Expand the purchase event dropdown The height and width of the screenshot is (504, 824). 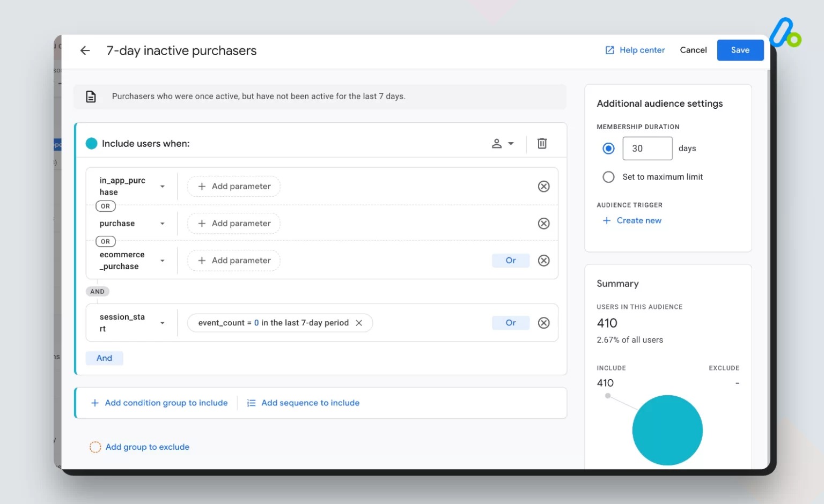(163, 224)
